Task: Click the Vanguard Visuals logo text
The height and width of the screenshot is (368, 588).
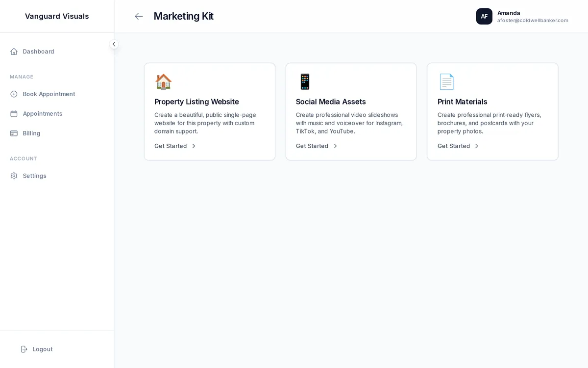Action: click(57, 16)
